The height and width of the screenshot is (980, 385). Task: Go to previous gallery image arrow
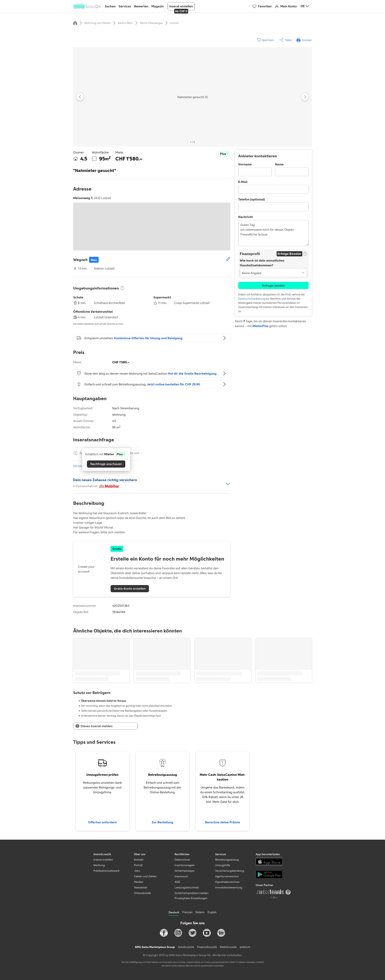80,97
